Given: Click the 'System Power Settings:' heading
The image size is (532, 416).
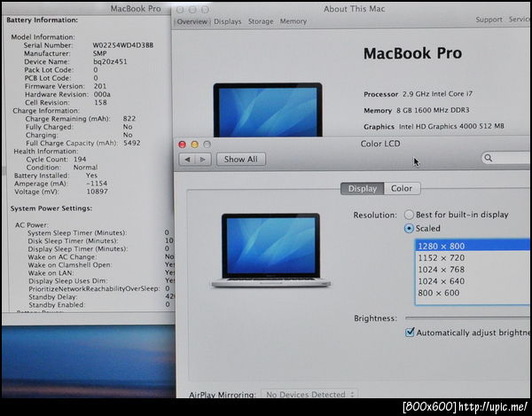Looking at the screenshot, I should 51,208.
